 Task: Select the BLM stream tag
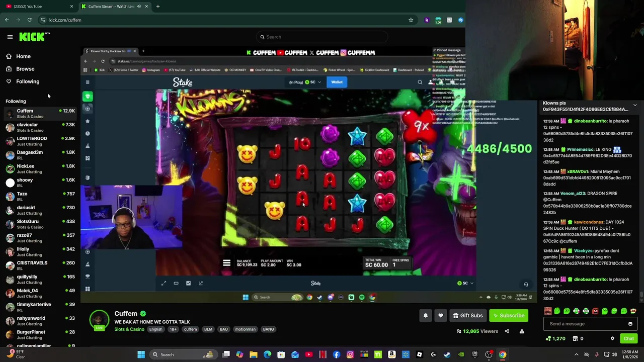208,329
